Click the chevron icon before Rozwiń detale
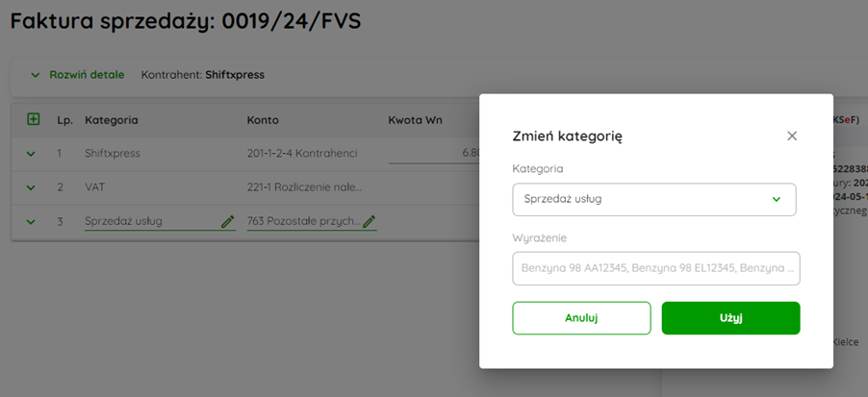 [36, 75]
